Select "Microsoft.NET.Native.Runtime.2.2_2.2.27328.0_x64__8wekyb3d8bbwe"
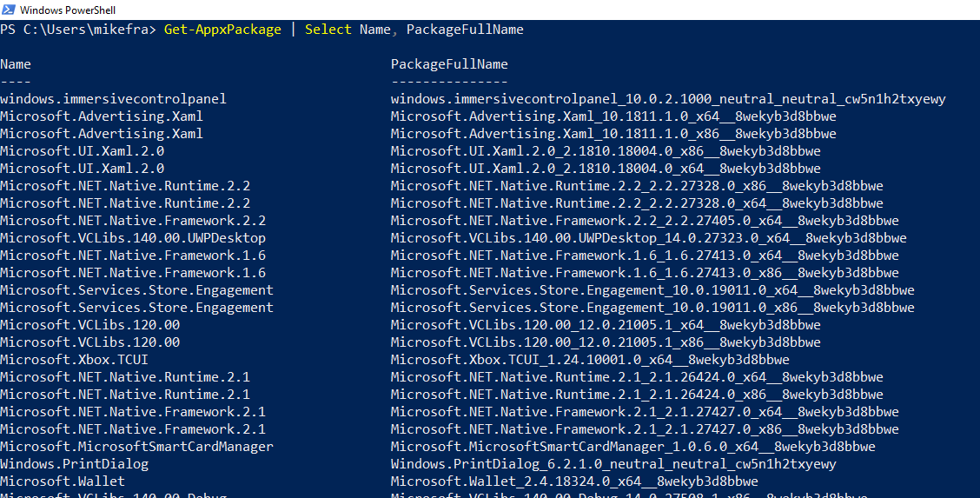Viewport: 980px width, 498px height. [x=637, y=203]
